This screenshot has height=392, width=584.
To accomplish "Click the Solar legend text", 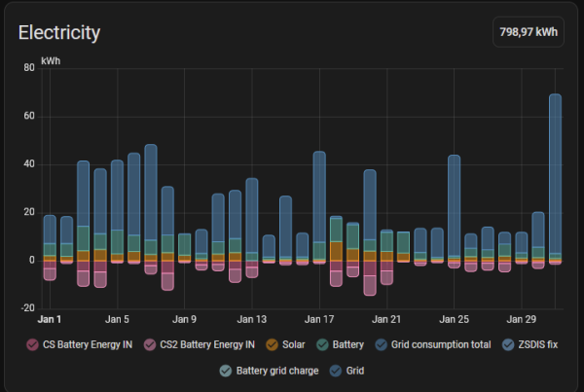I will coord(294,344).
